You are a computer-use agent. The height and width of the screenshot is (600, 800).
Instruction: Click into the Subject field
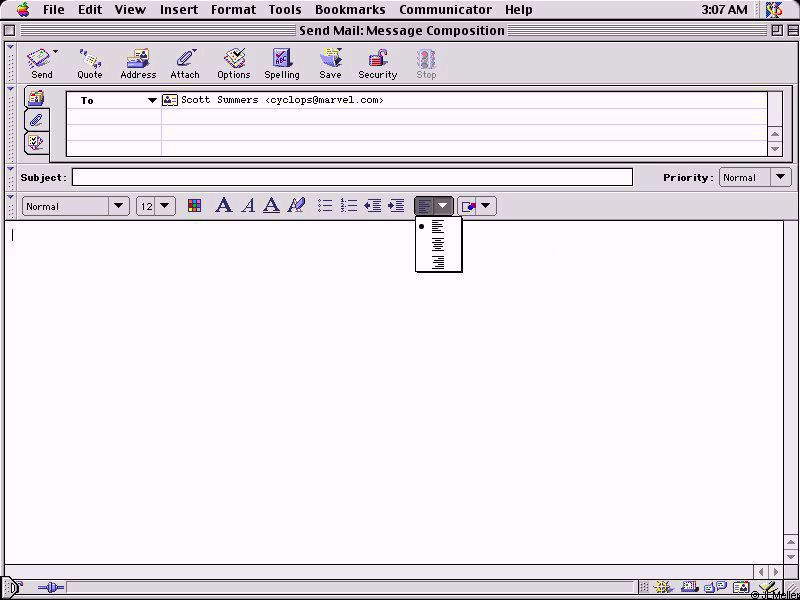(352, 178)
